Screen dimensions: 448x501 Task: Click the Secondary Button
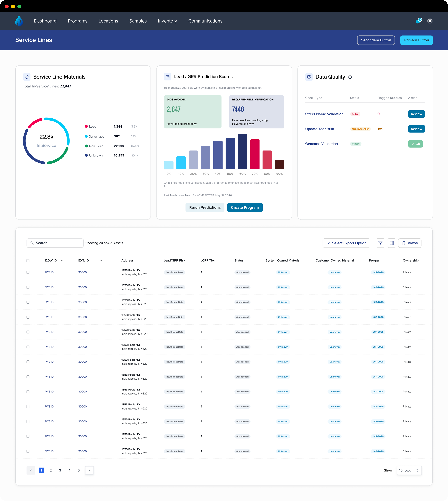click(376, 40)
